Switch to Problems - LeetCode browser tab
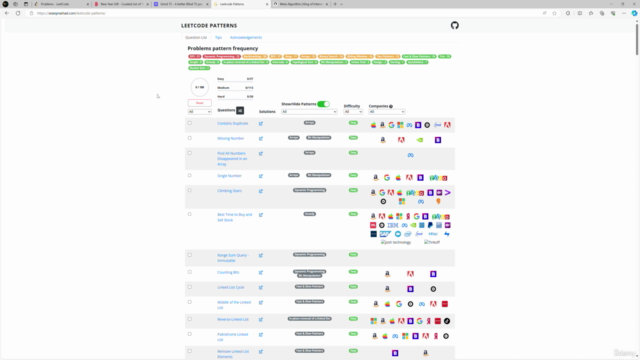The height and width of the screenshot is (360, 640). pyautogui.click(x=61, y=4)
